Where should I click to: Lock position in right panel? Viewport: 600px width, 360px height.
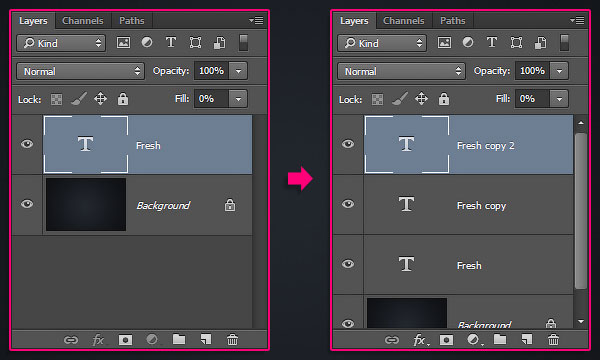tap(421, 99)
